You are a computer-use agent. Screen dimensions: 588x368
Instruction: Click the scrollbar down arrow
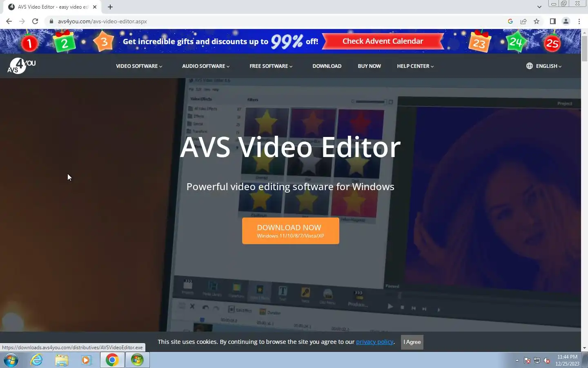tap(584, 348)
